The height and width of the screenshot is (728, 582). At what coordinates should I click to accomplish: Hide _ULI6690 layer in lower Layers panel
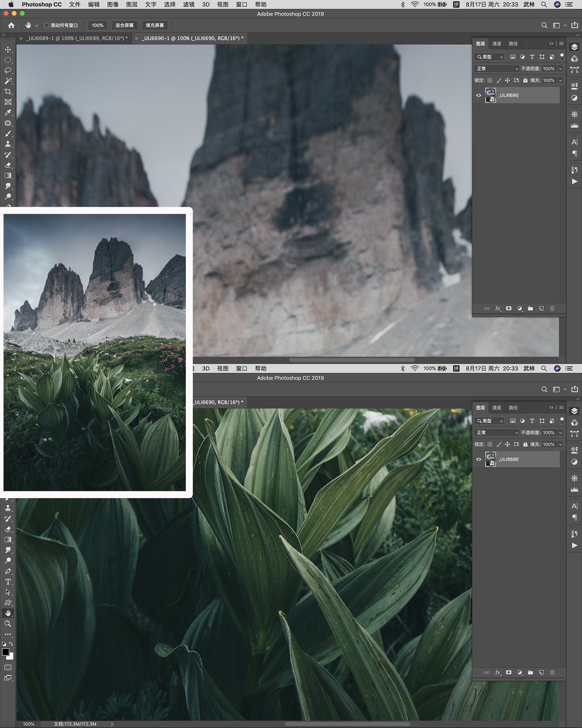tap(478, 459)
